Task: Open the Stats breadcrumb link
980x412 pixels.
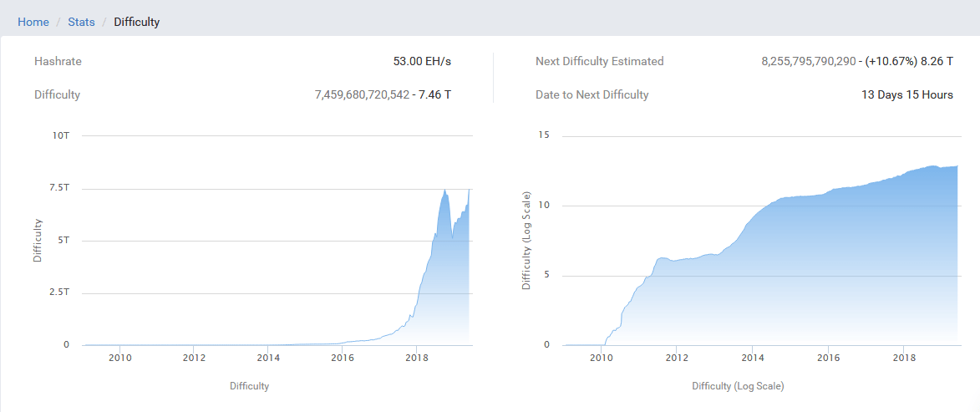Action: coord(81,22)
